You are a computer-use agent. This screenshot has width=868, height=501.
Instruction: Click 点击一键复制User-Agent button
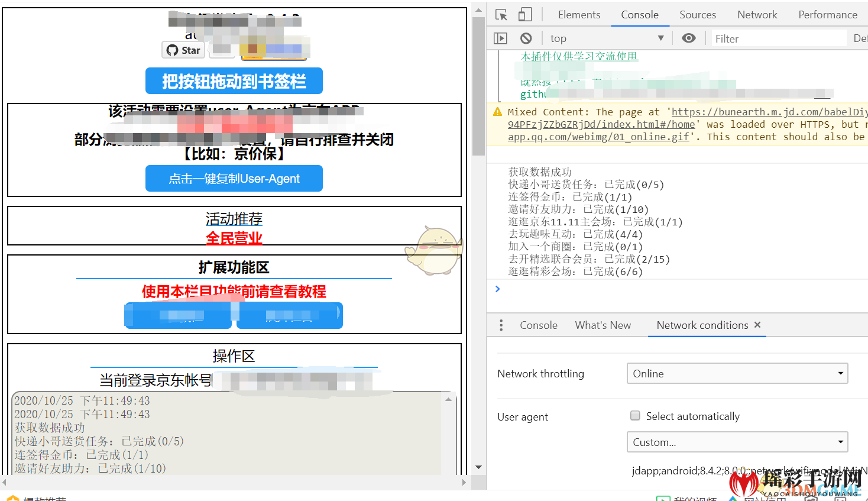(234, 179)
